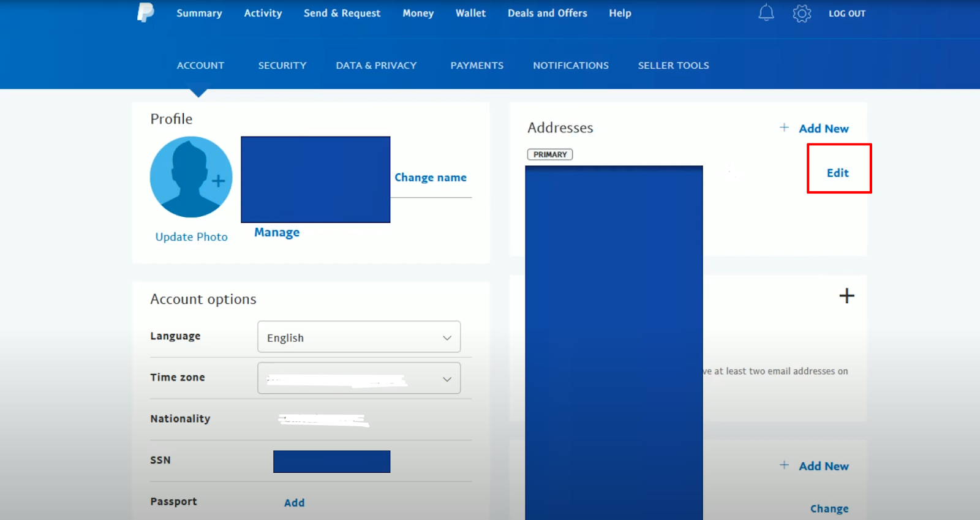Click plus icon beside the lower Add New
This screenshot has width=980, height=520.
[784, 465]
